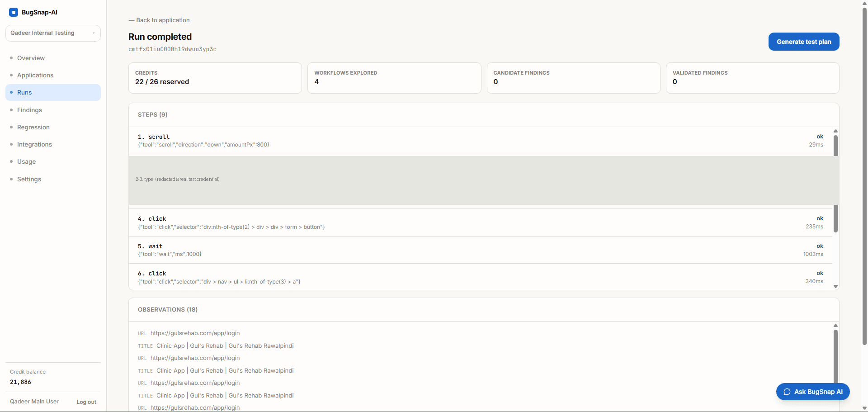Click the credits value 22 / 26 reserved

click(162, 82)
